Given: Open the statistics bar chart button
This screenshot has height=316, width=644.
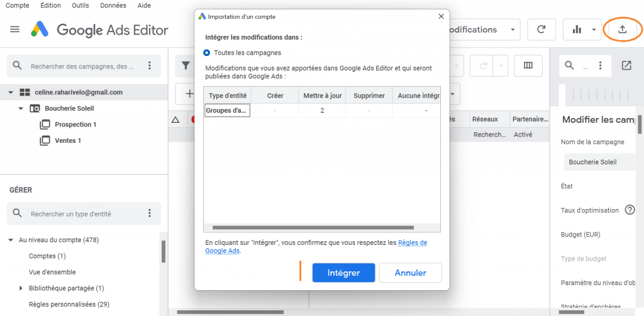Looking at the screenshot, I should click(577, 30).
